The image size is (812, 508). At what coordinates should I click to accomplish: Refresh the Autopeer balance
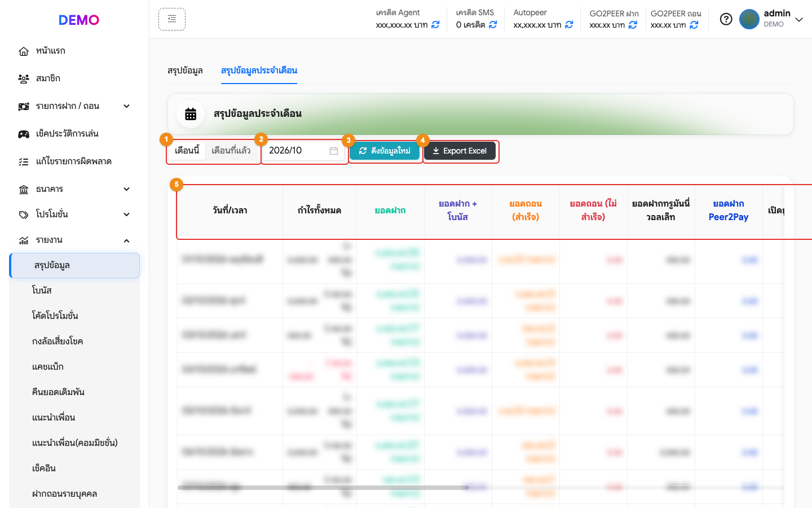coord(569,25)
